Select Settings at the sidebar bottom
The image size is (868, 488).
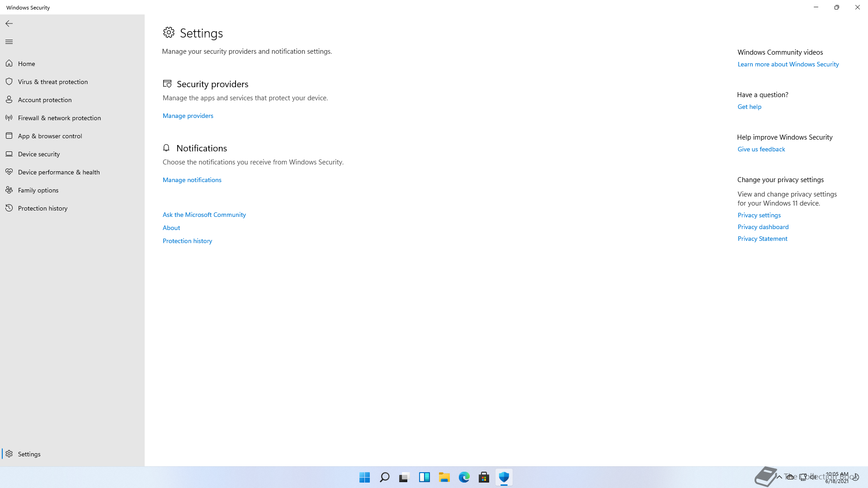pyautogui.click(x=72, y=454)
